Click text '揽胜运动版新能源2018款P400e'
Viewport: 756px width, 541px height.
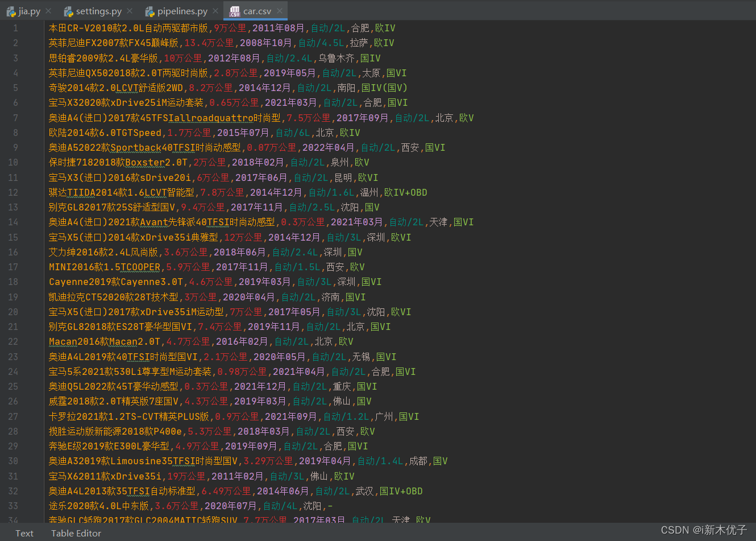(x=115, y=431)
